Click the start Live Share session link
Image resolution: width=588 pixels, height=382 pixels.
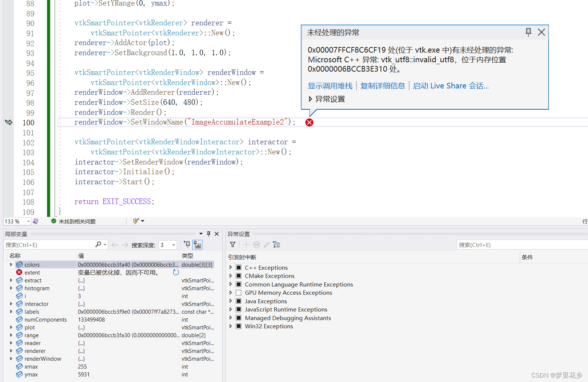pyautogui.click(x=451, y=86)
